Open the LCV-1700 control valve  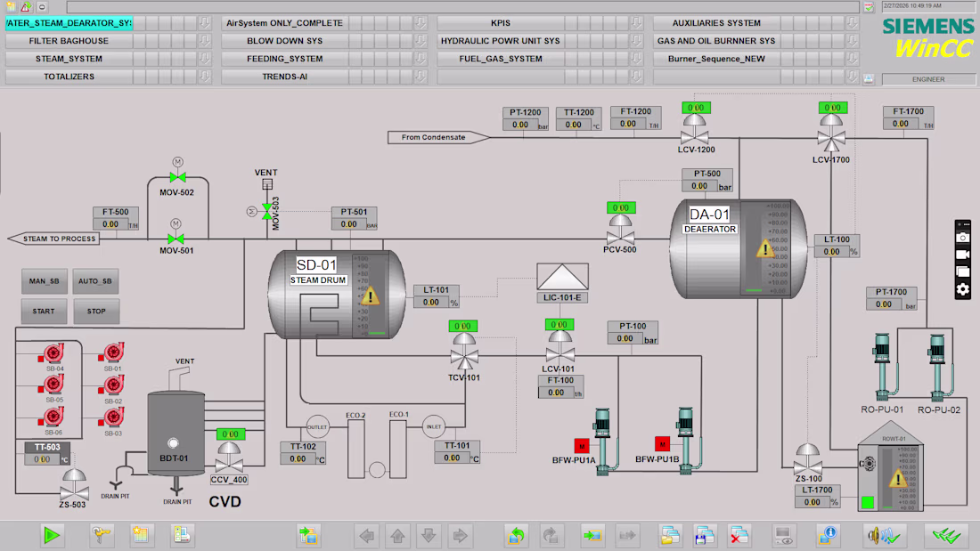(x=831, y=134)
